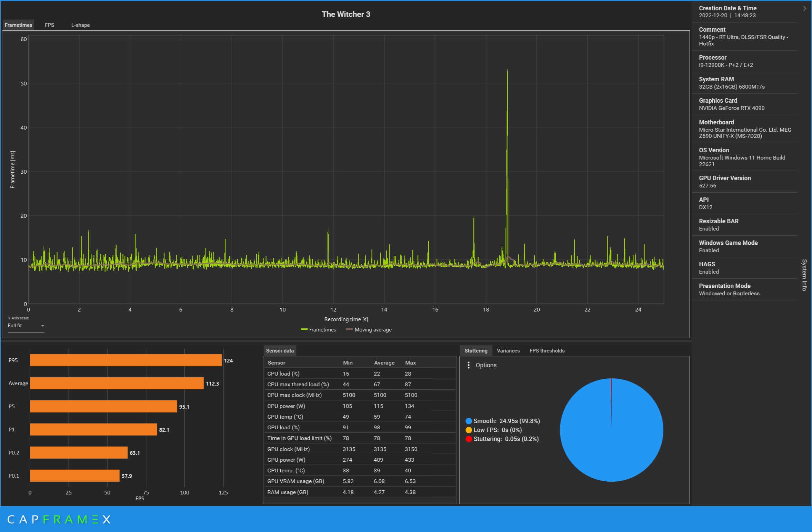The height and width of the screenshot is (532, 812).
Task: Click the CapFrameX logo
Action: click(x=59, y=520)
